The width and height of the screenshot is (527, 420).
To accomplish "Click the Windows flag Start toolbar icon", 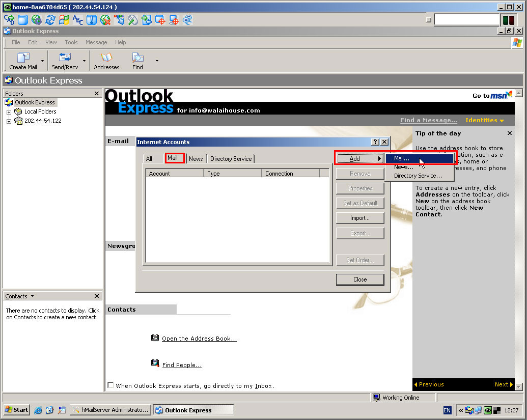I will tap(64, 20).
